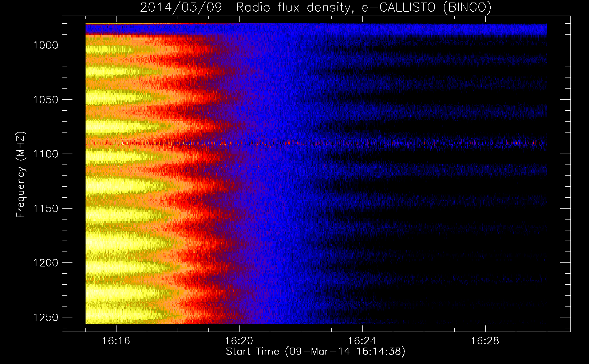Select the 1150 frequency tick label

pos(46,209)
